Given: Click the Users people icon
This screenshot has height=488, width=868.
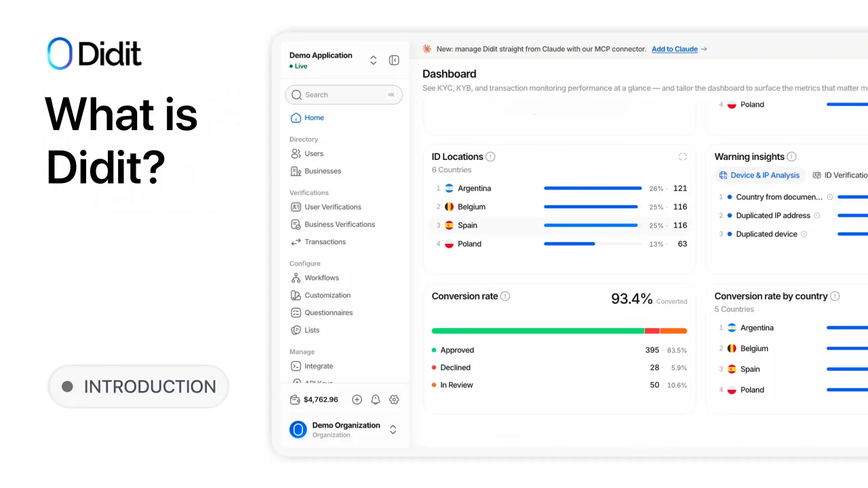Looking at the screenshot, I should point(296,154).
